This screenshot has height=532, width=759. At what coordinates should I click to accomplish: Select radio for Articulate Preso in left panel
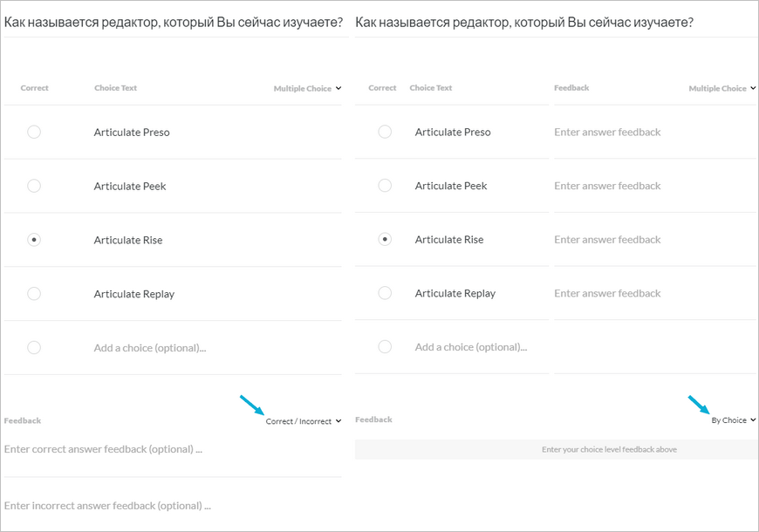pyautogui.click(x=34, y=133)
